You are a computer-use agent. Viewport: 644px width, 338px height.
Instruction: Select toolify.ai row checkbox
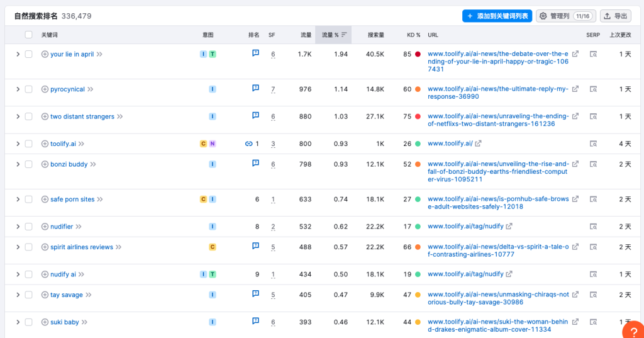click(x=28, y=144)
